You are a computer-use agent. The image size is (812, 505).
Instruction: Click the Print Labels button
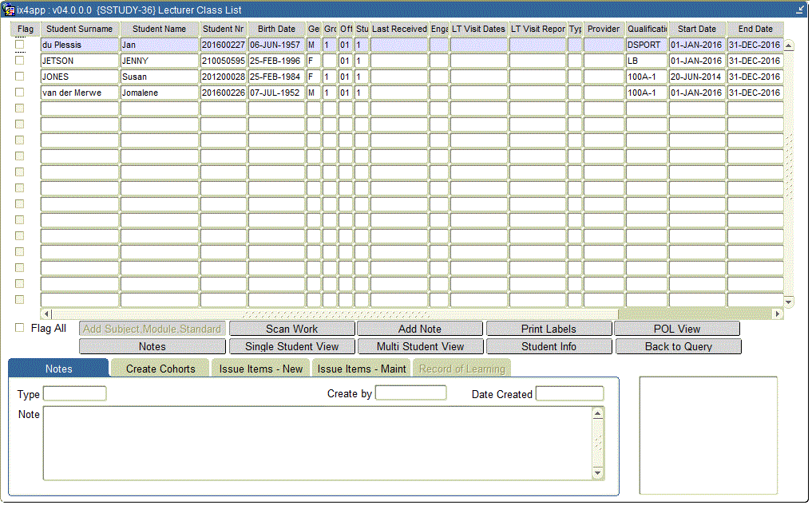point(549,329)
